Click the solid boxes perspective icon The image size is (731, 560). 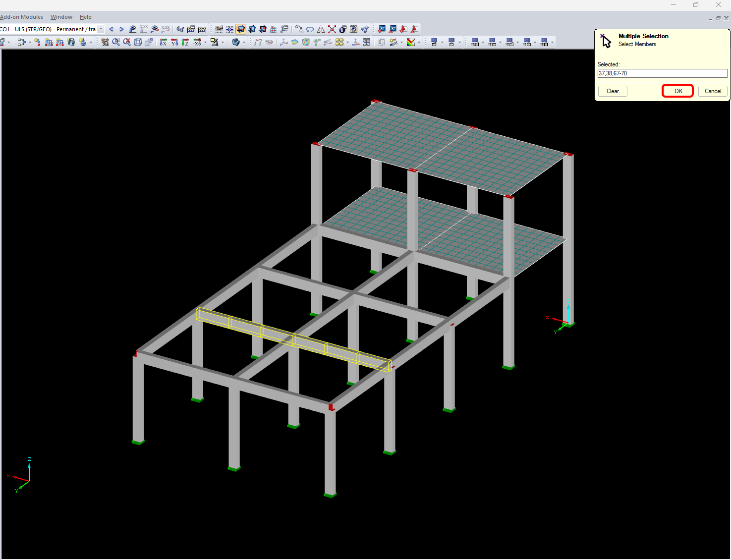[149, 42]
